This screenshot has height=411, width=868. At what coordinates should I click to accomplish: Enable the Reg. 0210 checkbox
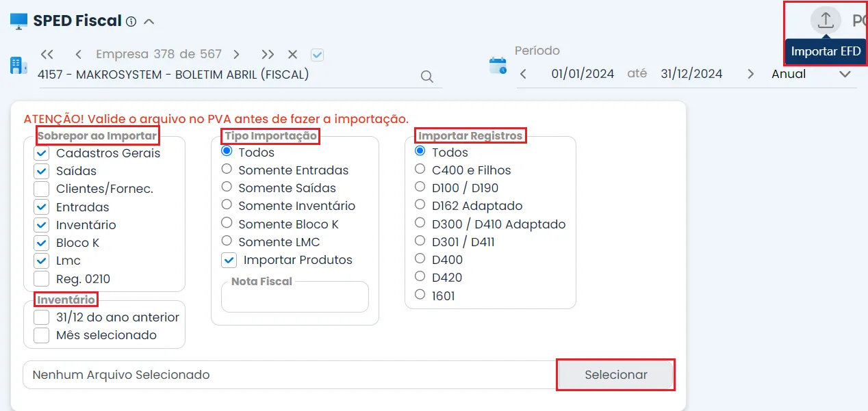[x=42, y=278]
